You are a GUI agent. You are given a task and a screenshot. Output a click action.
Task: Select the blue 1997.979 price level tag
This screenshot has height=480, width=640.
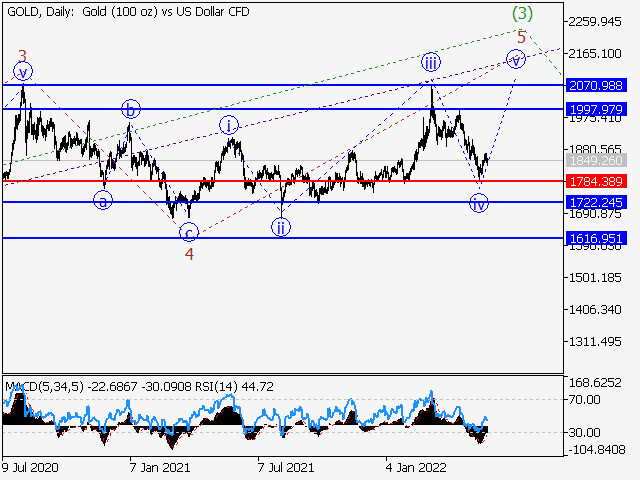pyautogui.click(x=596, y=109)
